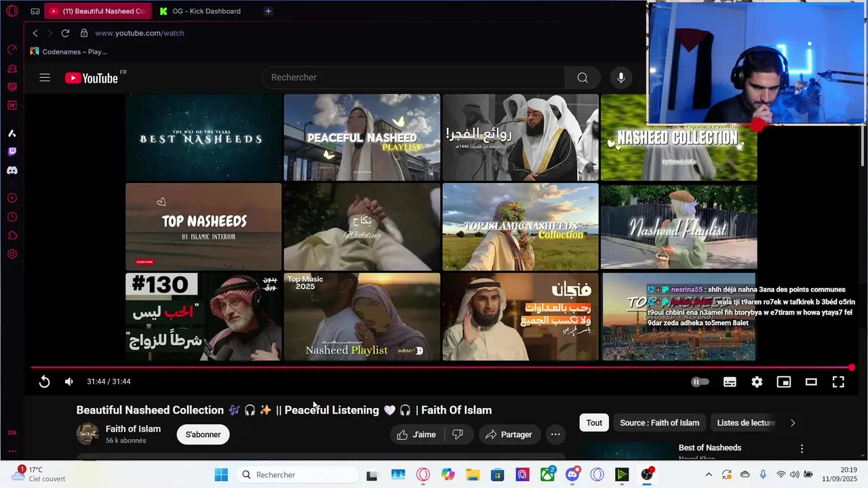Replay the finished video
This screenshot has width=868, height=488.
click(44, 382)
